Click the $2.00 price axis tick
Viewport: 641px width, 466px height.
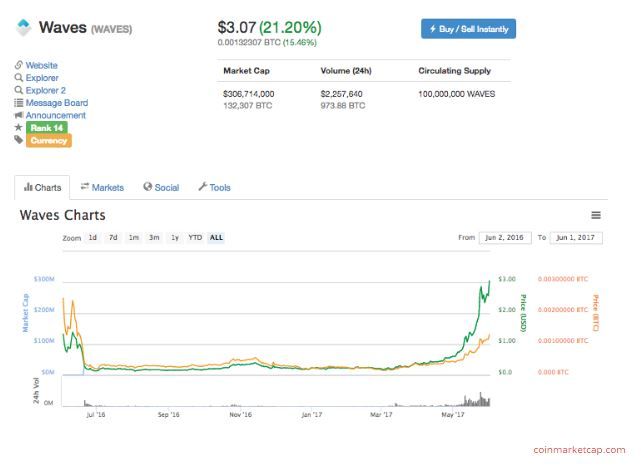507,310
